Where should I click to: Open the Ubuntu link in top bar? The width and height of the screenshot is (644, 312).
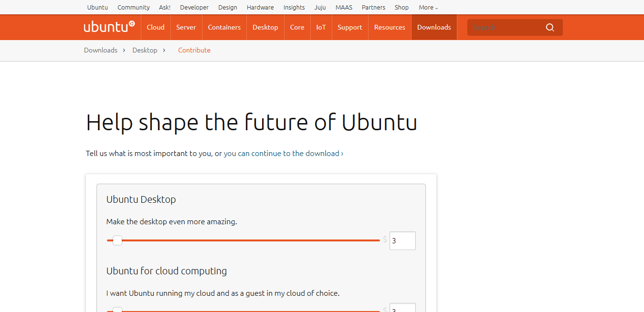pos(97,7)
